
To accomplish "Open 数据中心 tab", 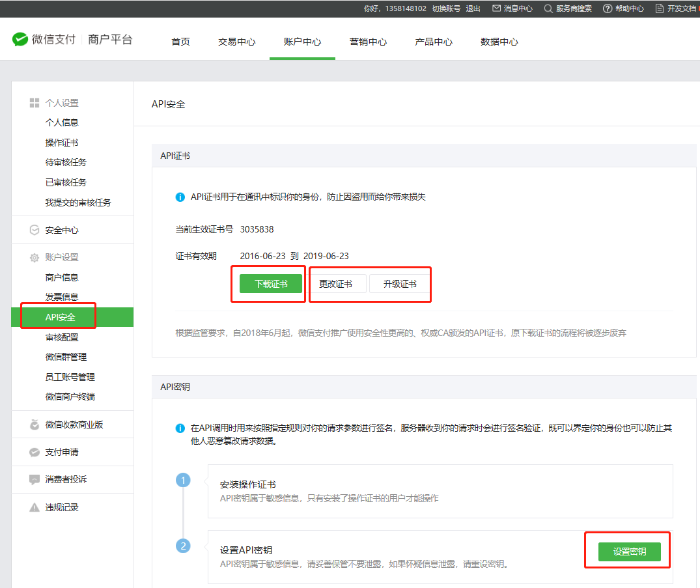I will [499, 42].
